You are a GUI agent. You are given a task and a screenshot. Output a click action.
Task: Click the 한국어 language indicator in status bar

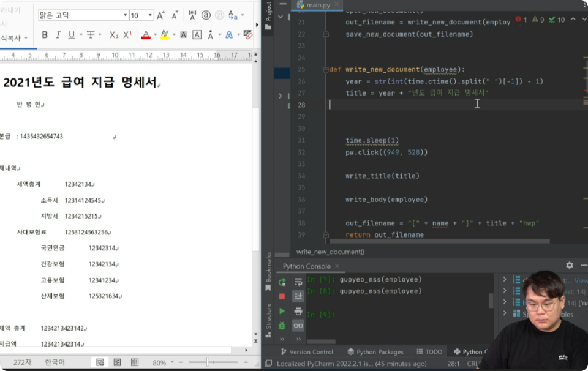point(55,362)
